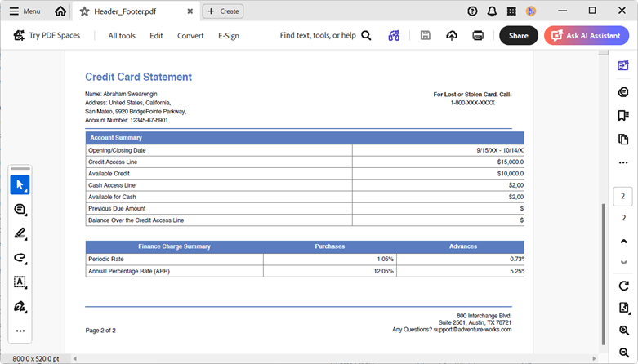Open the bookmarks panel icon

click(623, 116)
